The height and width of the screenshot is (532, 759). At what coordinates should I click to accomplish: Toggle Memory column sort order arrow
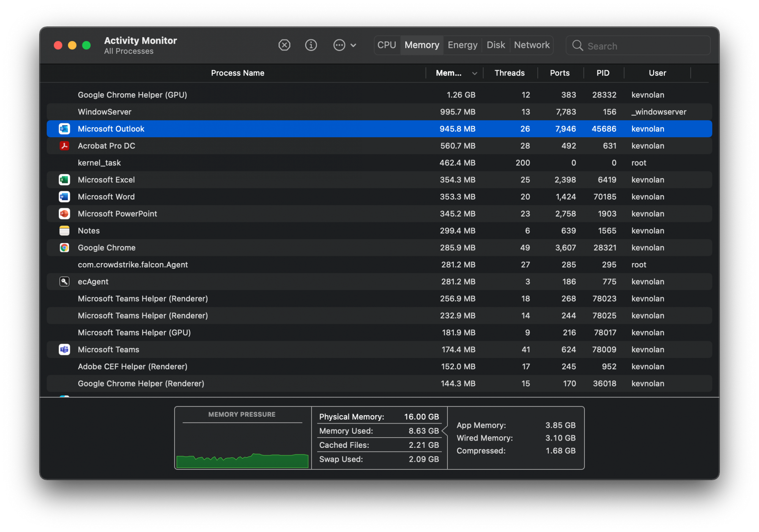point(474,74)
